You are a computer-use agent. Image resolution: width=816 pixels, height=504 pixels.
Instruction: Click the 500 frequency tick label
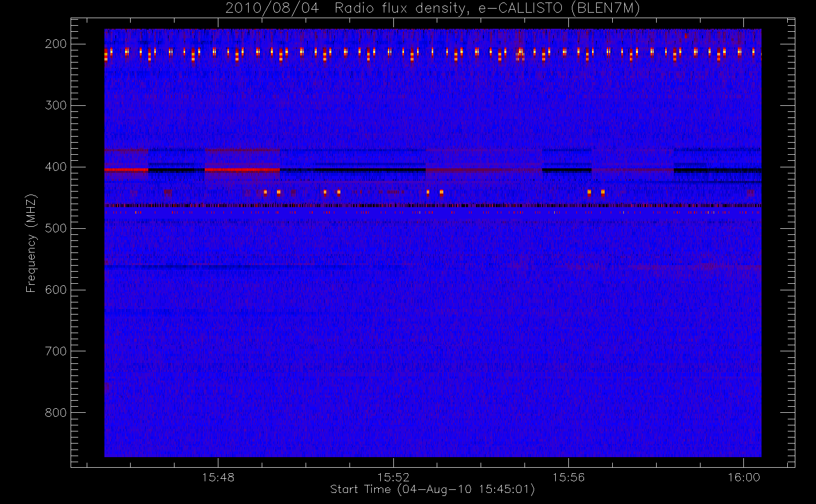55,228
